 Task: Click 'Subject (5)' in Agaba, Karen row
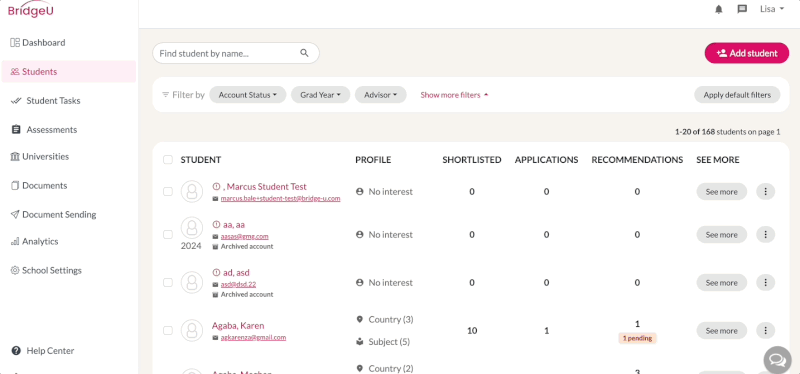pyautogui.click(x=389, y=342)
